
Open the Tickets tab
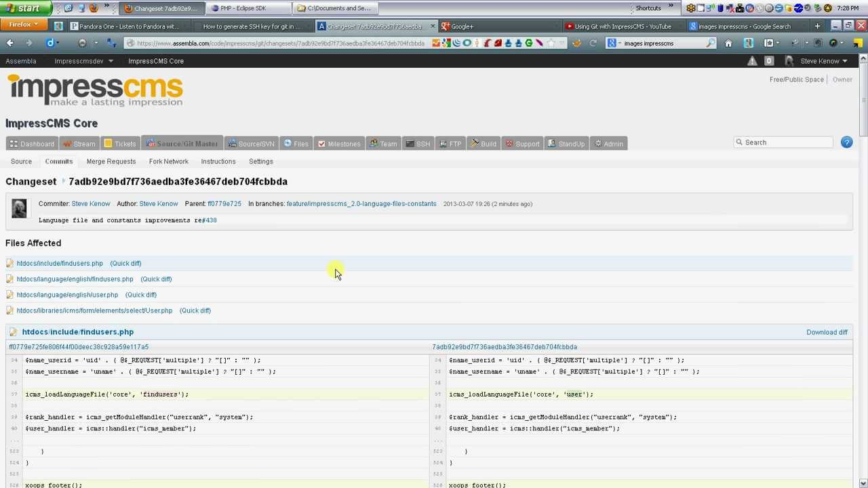tap(120, 144)
